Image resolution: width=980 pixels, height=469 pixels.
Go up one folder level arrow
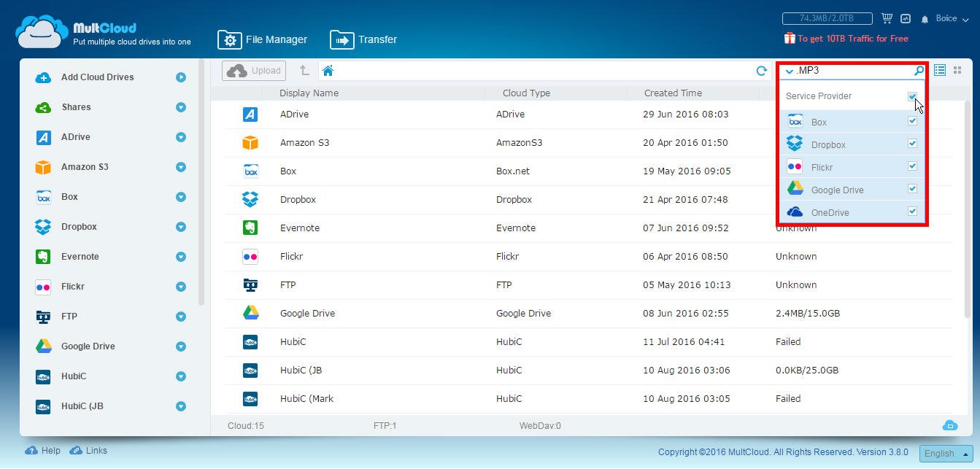(x=304, y=71)
